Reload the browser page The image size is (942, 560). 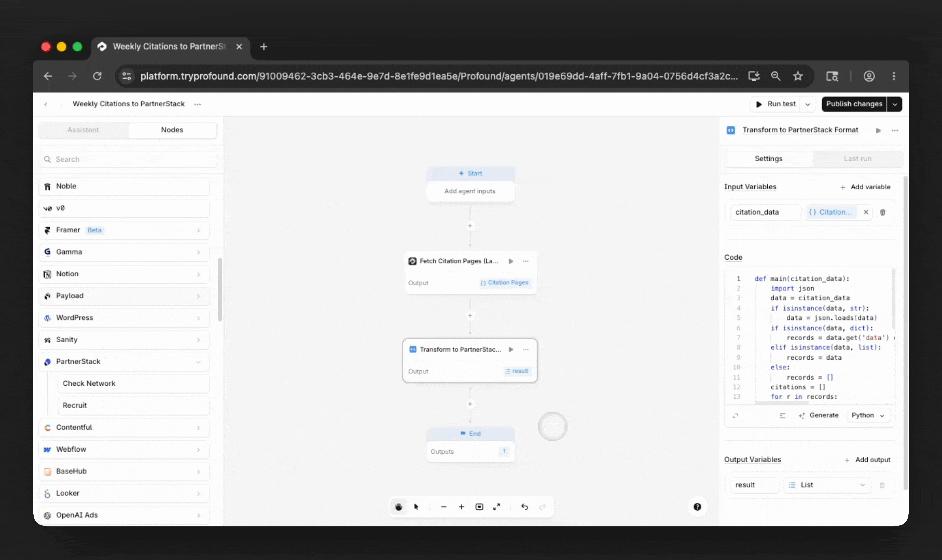[97, 76]
